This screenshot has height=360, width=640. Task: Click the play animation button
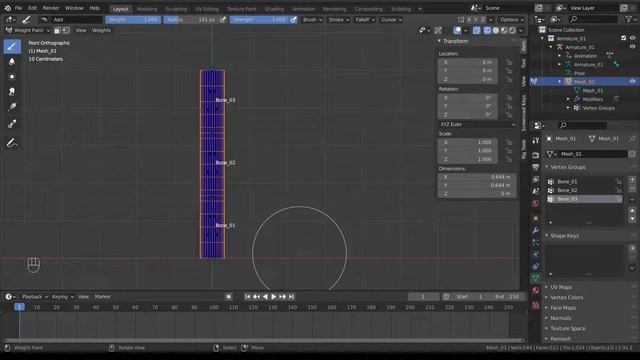coord(273,297)
